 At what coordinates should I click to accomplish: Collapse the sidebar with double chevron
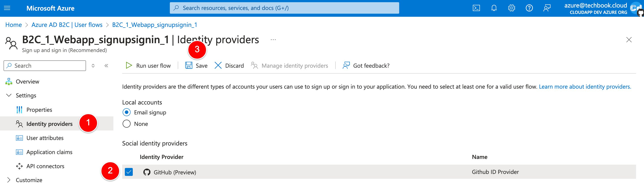106,66
